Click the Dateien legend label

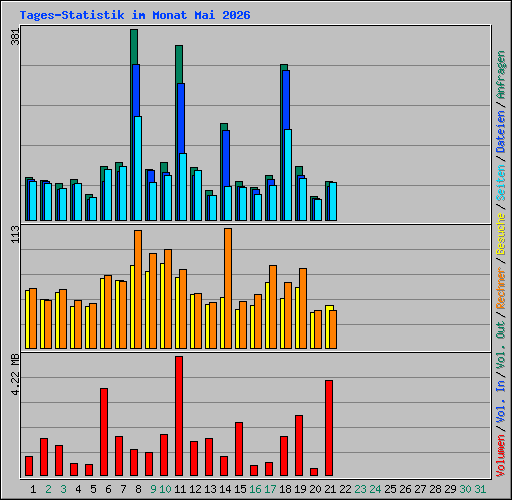pos(501,131)
